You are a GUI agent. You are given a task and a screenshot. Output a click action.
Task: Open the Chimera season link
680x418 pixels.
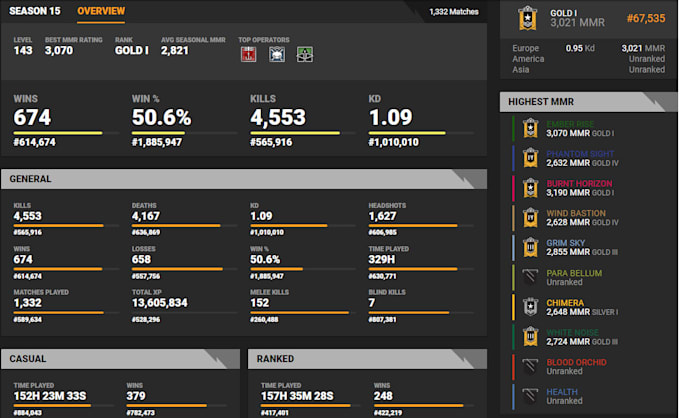[565, 303]
